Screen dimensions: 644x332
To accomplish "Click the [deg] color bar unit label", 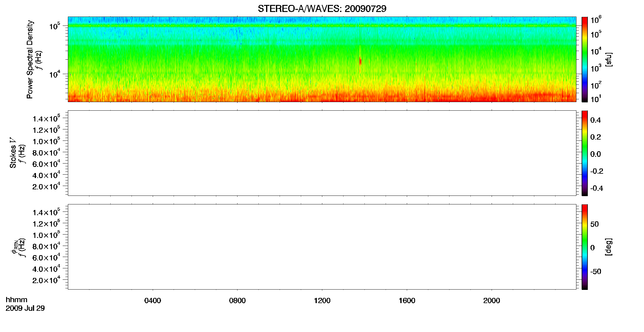I will (x=608, y=247).
